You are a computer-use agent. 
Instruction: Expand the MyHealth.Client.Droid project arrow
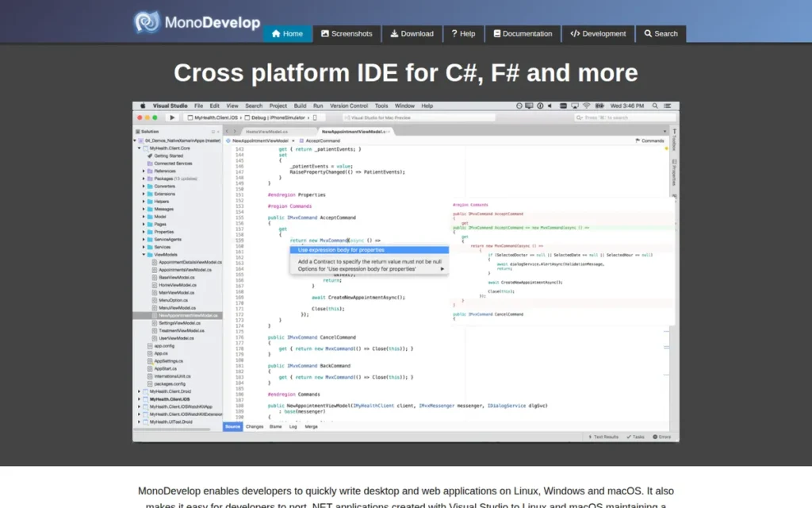[140, 391]
